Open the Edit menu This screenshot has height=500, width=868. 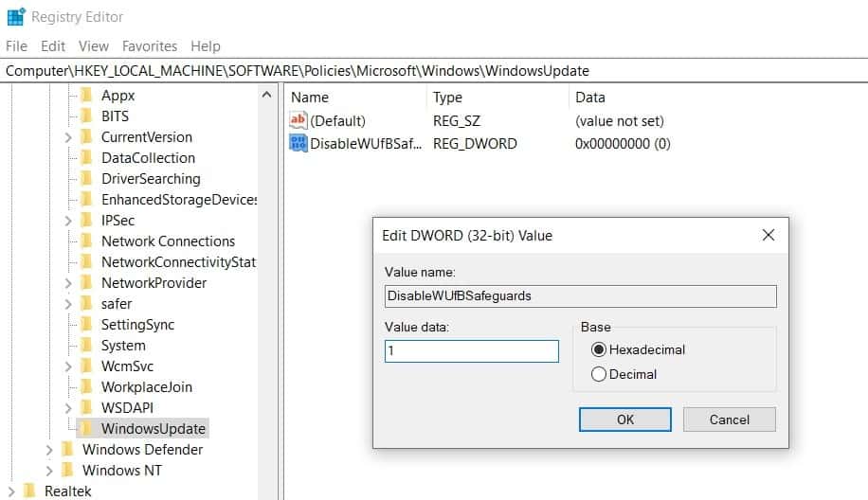53,45
